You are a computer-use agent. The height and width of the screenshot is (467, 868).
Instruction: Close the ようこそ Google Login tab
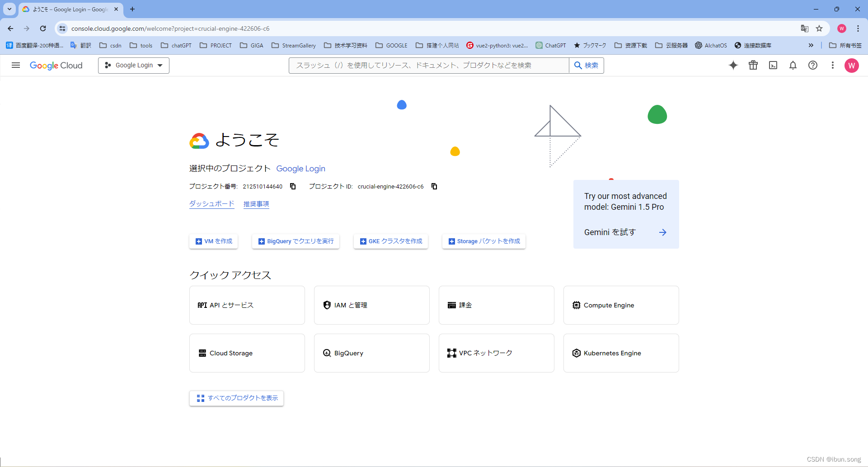click(116, 9)
